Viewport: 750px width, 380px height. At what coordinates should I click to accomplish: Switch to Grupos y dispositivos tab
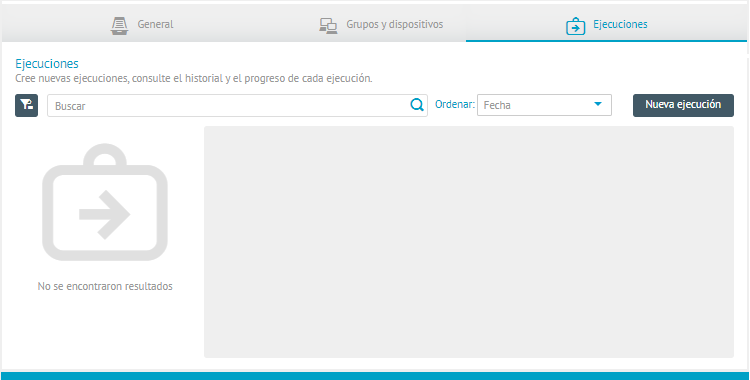click(x=381, y=24)
